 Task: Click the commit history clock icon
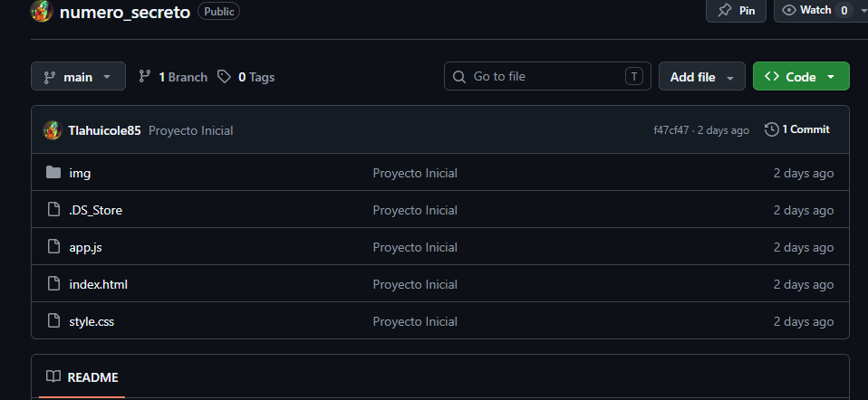(x=771, y=130)
